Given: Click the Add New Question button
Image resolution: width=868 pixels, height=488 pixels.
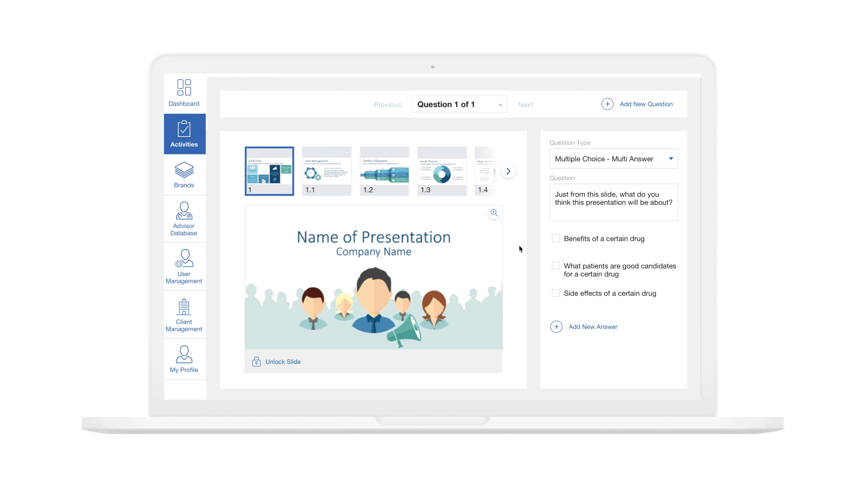Looking at the screenshot, I should [637, 104].
